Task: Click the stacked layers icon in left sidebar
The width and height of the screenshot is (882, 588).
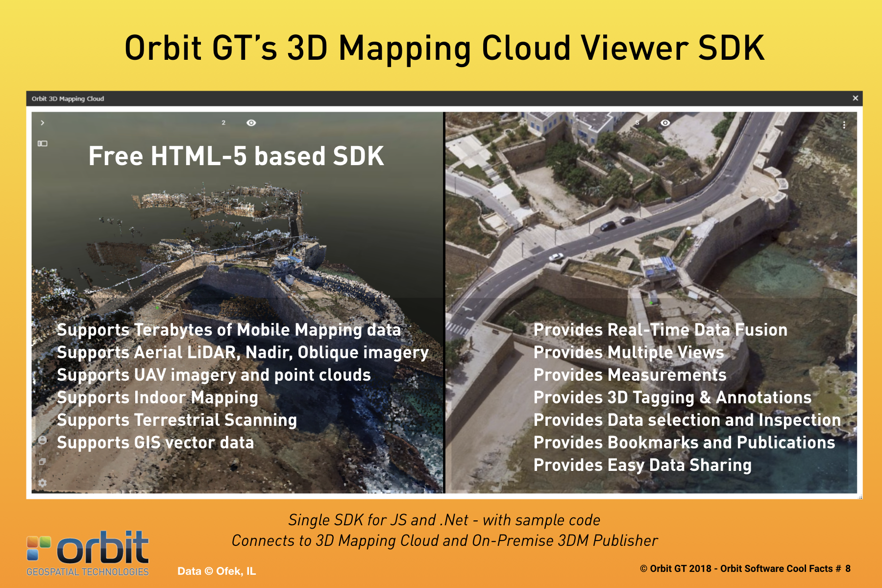Action: tap(43, 462)
